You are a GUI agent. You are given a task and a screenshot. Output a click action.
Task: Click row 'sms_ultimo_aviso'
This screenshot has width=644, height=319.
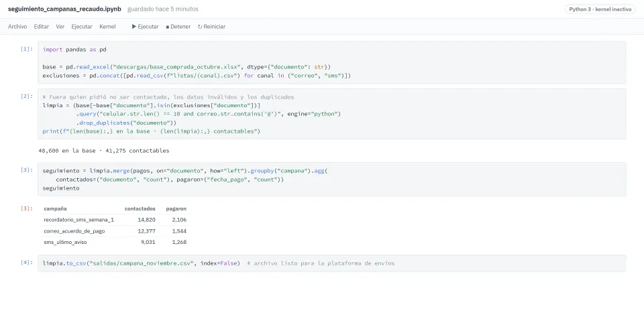pyautogui.click(x=114, y=242)
